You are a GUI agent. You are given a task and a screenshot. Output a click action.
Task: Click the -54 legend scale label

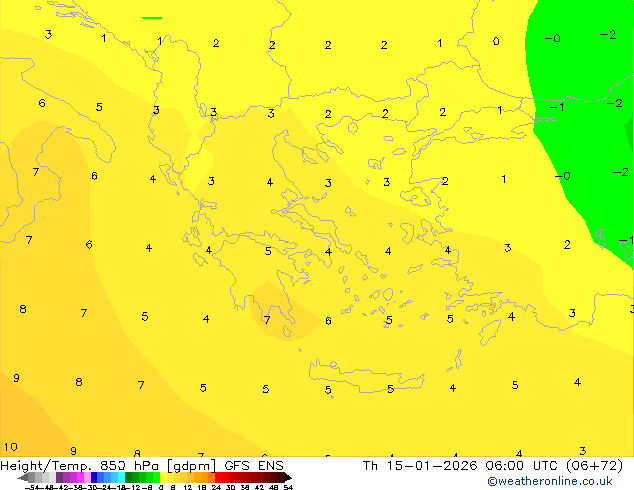click(x=32, y=487)
